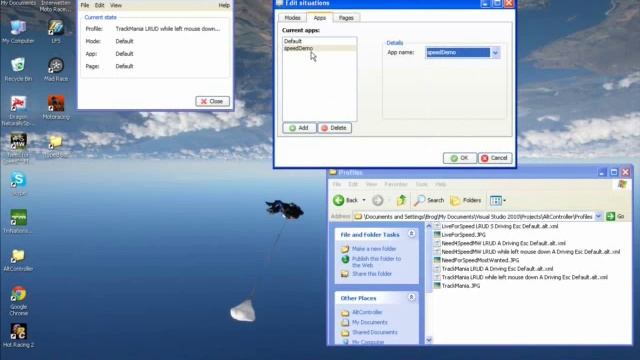640x360 pixels.
Task: Open the SpeedDemo desktop folder icon
Action: [x=56, y=146]
